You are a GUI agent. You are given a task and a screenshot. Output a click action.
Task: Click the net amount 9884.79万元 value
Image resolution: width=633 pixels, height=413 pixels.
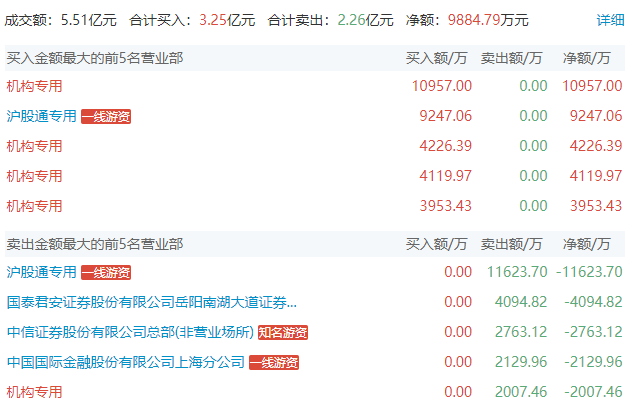pos(488,20)
